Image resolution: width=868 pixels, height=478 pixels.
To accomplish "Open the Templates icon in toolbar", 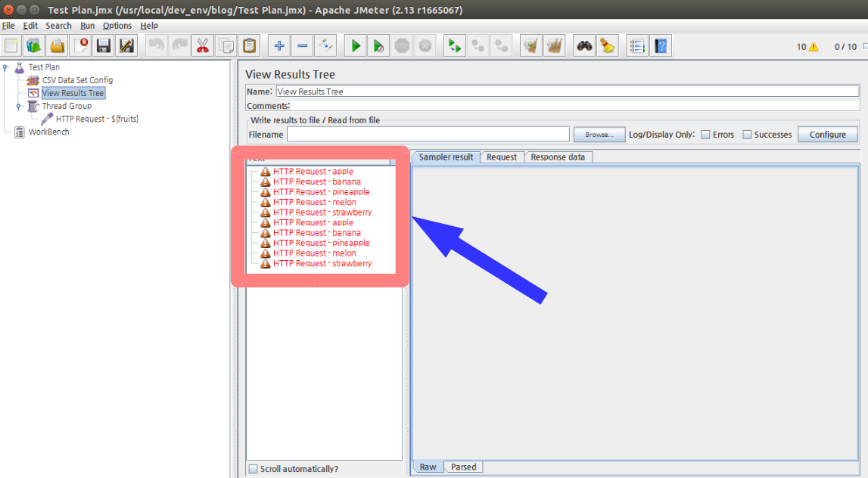I will point(34,45).
